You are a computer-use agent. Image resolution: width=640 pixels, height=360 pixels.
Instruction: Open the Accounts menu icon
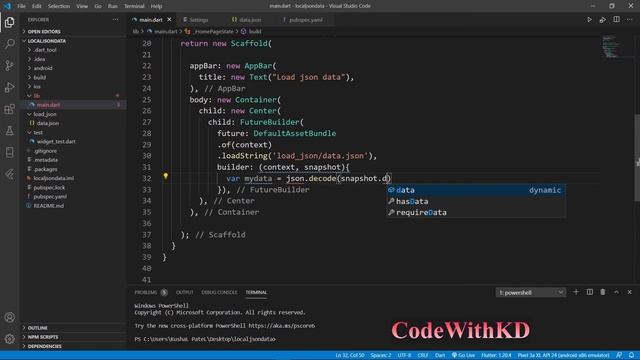[9, 317]
